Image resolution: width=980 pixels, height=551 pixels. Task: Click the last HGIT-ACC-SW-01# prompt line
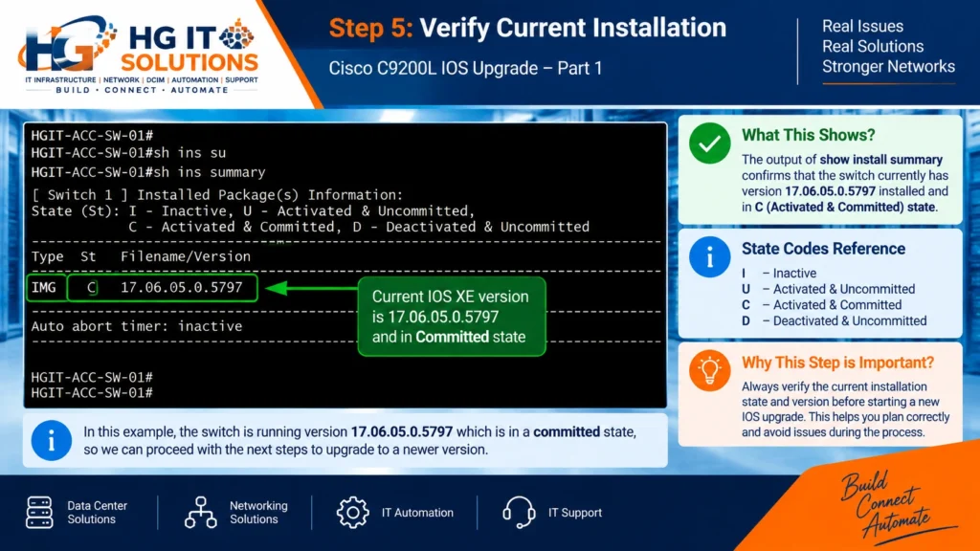click(x=92, y=393)
